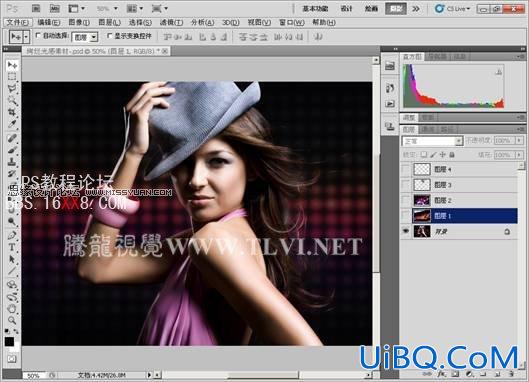Open the collapsed Actions panel icon
The width and height of the screenshot is (529, 382).
pos(390,103)
